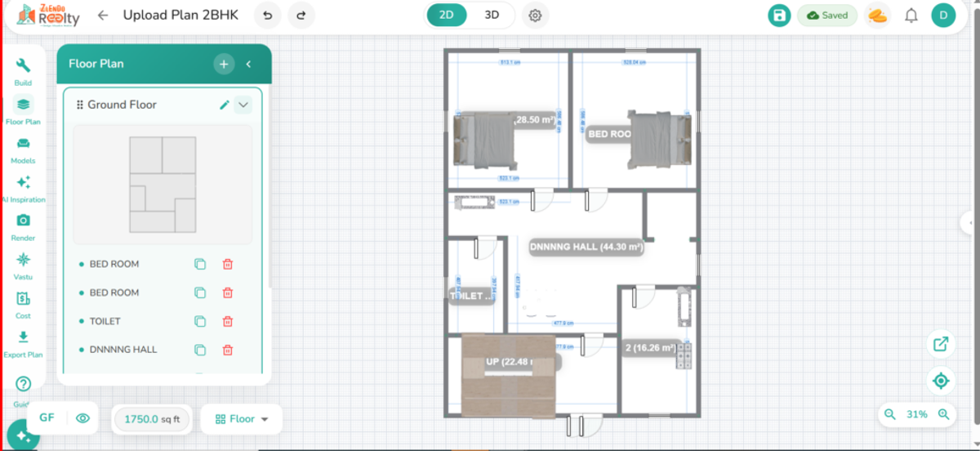This screenshot has height=451, width=980.
Task: Open the Models library icon
Action: pyautogui.click(x=23, y=149)
